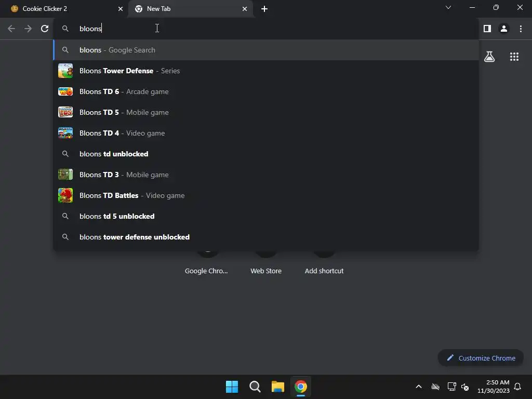Image resolution: width=532 pixels, height=399 pixels.
Task: Open the Chrome profile avatar icon
Action: [x=504, y=29]
